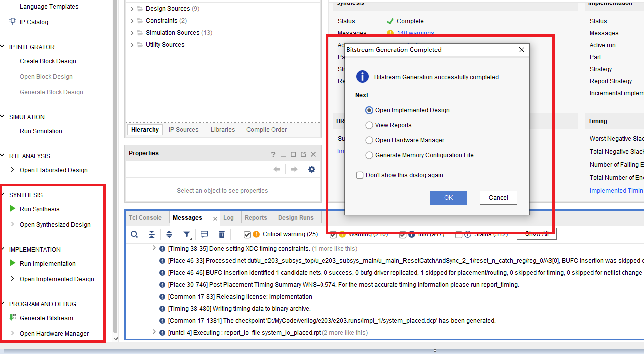Select the View Reports radio option
644x354 pixels.
[369, 125]
